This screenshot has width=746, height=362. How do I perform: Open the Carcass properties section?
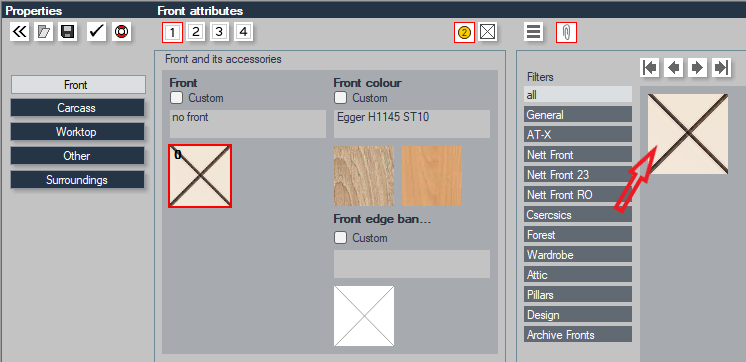tap(77, 108)
